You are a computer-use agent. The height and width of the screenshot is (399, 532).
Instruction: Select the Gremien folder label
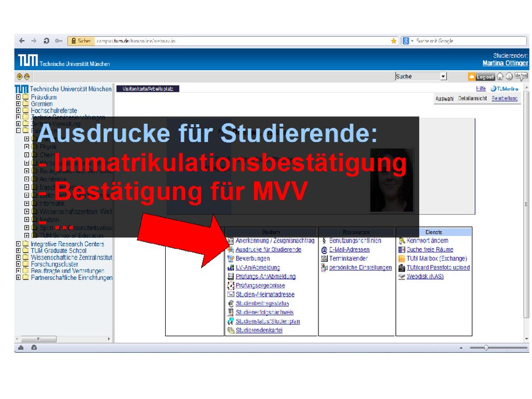42,104
